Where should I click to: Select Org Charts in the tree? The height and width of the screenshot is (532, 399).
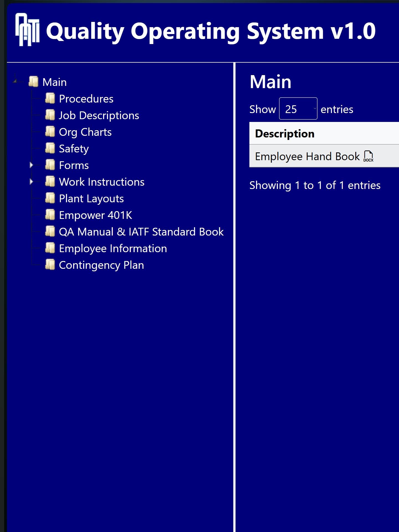pyautogui.click(x=85, y=132)
